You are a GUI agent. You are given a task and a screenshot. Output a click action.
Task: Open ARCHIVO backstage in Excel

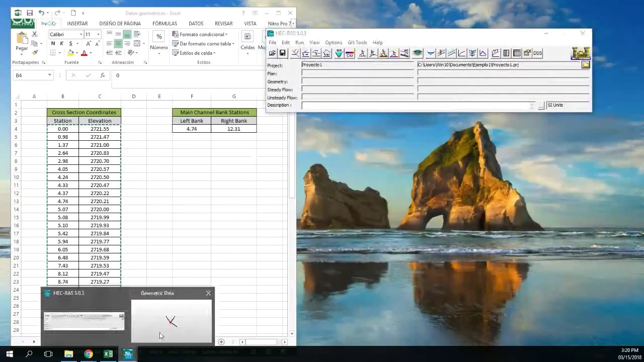pos(23,24)
